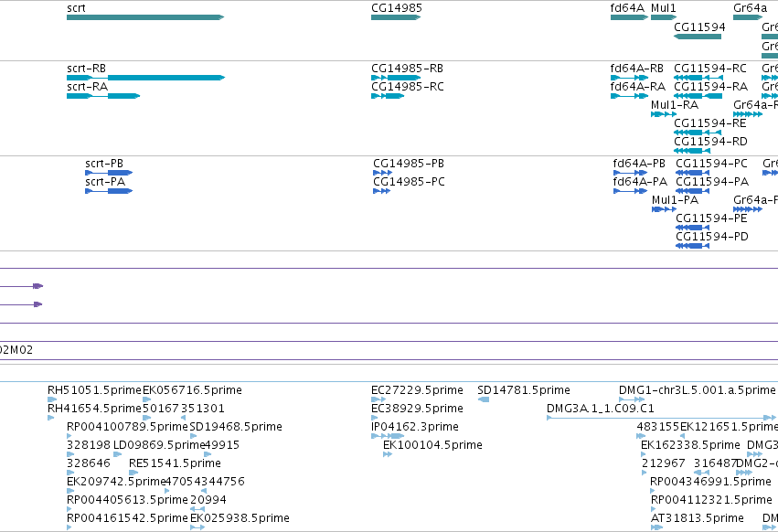Click the EC38929.5prime EST

pos(374,418)
